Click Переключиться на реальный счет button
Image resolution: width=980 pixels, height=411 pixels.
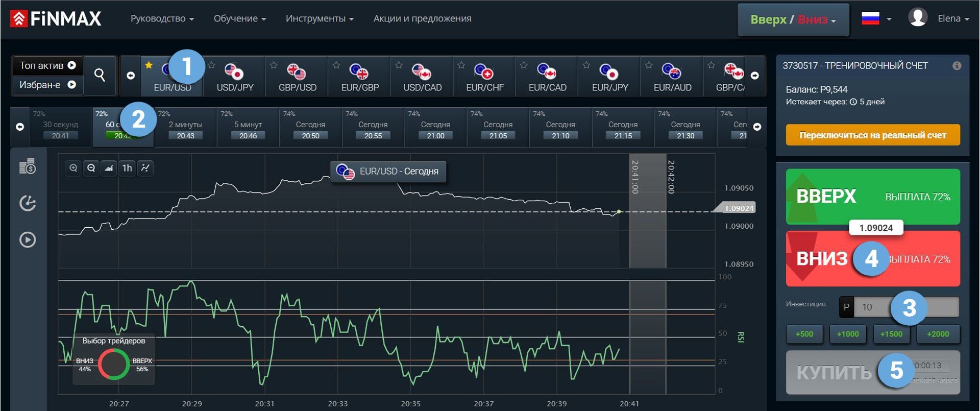[873, 135]
